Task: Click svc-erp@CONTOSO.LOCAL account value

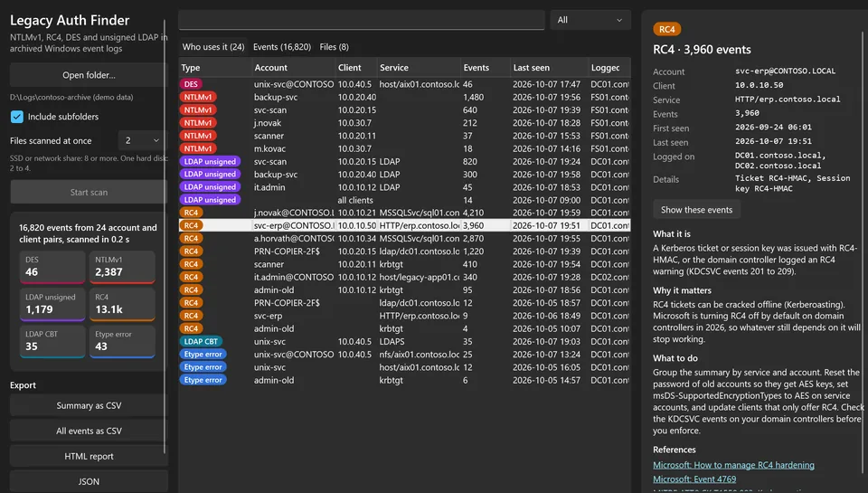Action: pos(785,71)
